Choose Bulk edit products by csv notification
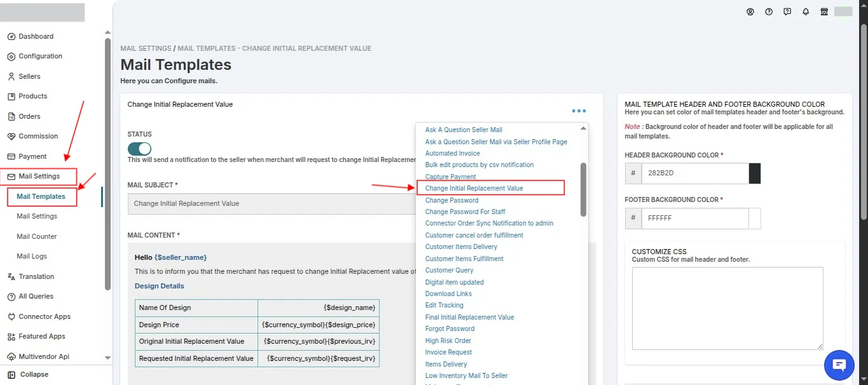 (479, 165)
